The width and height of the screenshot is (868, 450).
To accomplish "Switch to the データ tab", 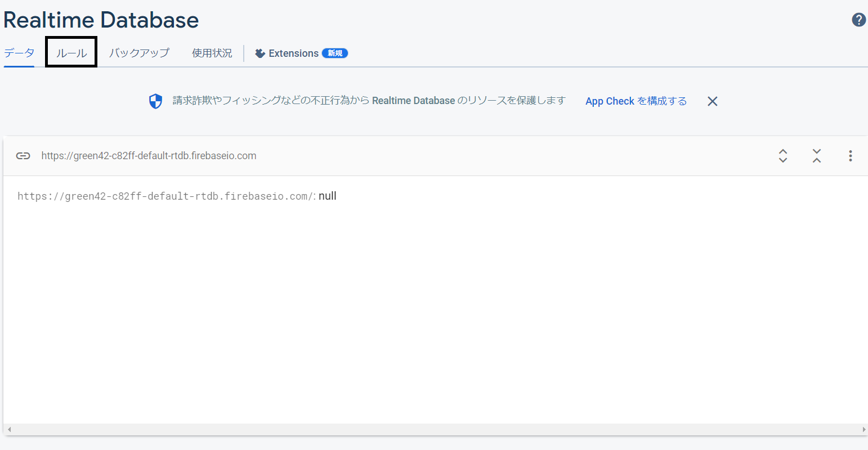I will click(19, 53).
